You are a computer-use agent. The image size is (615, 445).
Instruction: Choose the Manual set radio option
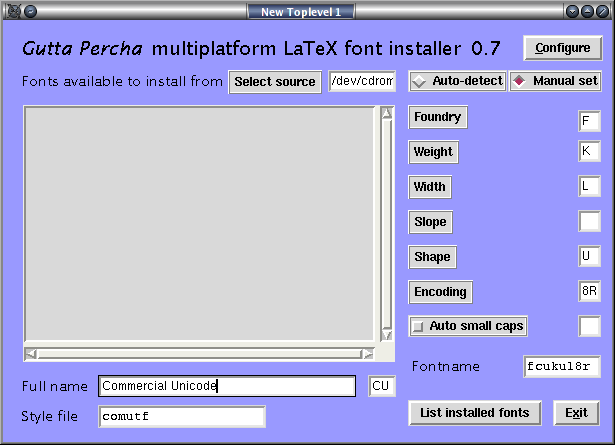pyautogui.click(x=556, y=81)
